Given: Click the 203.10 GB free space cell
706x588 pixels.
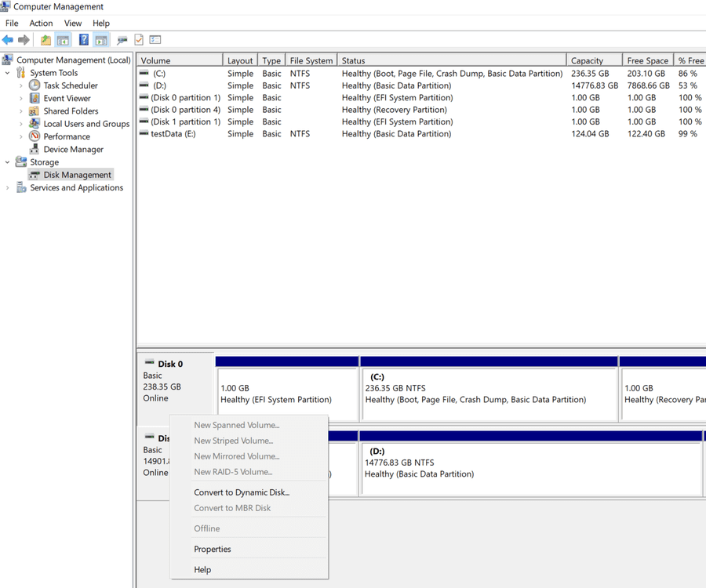Looking at the screenshot, I should 646,74.
